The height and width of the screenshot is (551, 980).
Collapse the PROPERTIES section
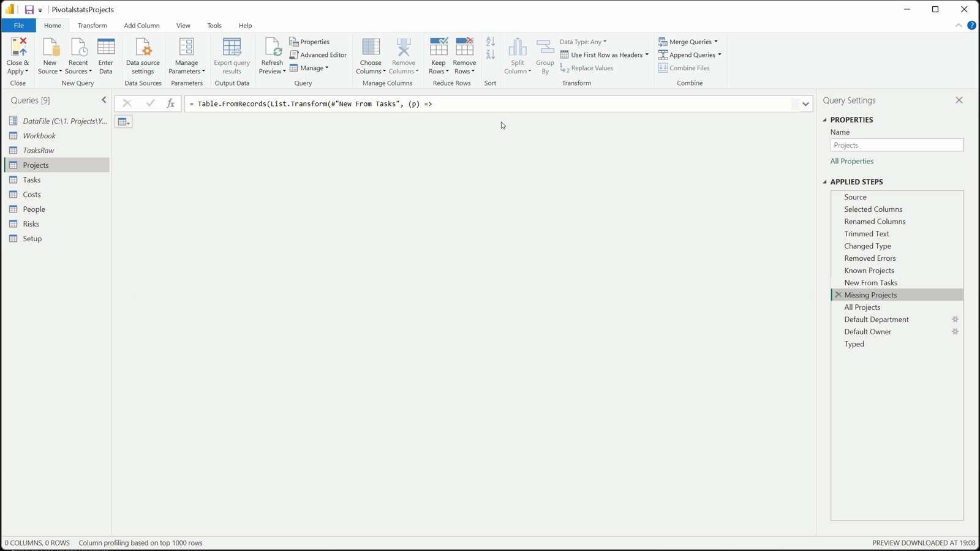pyautogui.click(x=824, y=120)
